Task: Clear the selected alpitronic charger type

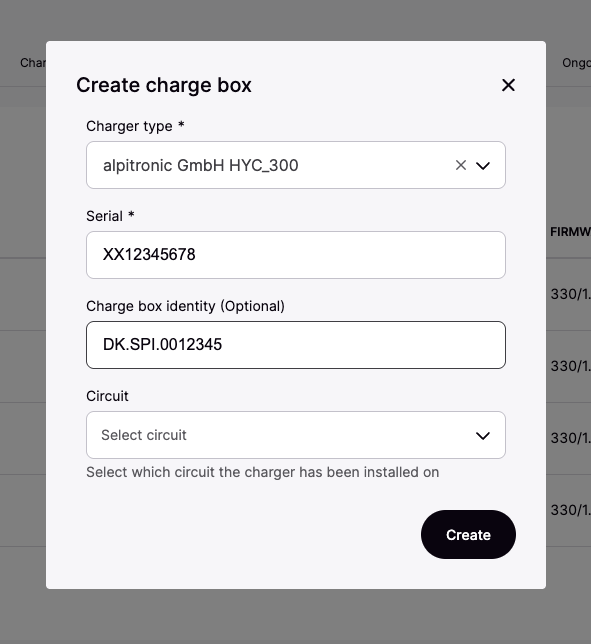Action: [x=460, y=165]
